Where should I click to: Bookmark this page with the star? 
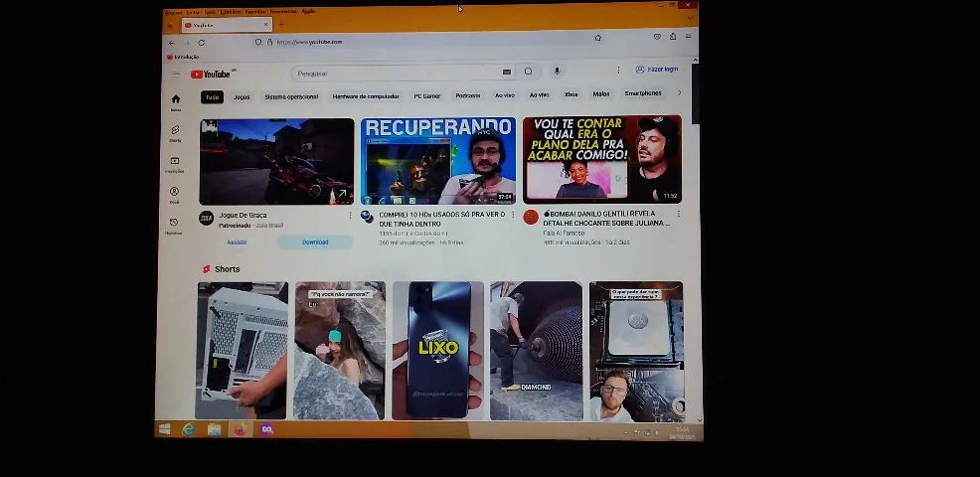click(598, 38)
